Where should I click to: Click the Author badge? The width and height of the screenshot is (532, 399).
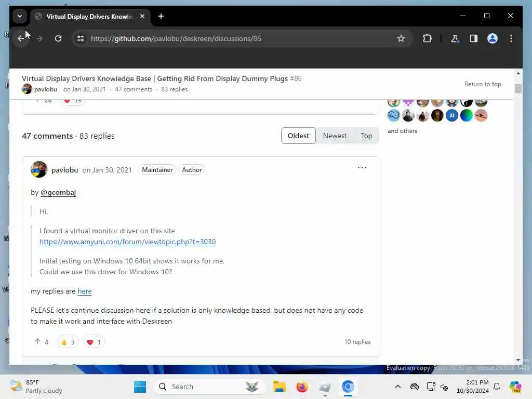coord(192,170)
